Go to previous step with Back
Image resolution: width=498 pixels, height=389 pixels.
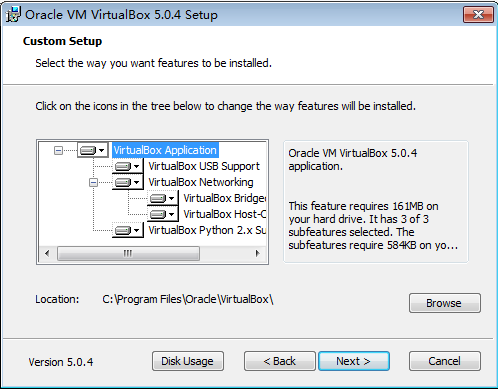click(280, 361)
